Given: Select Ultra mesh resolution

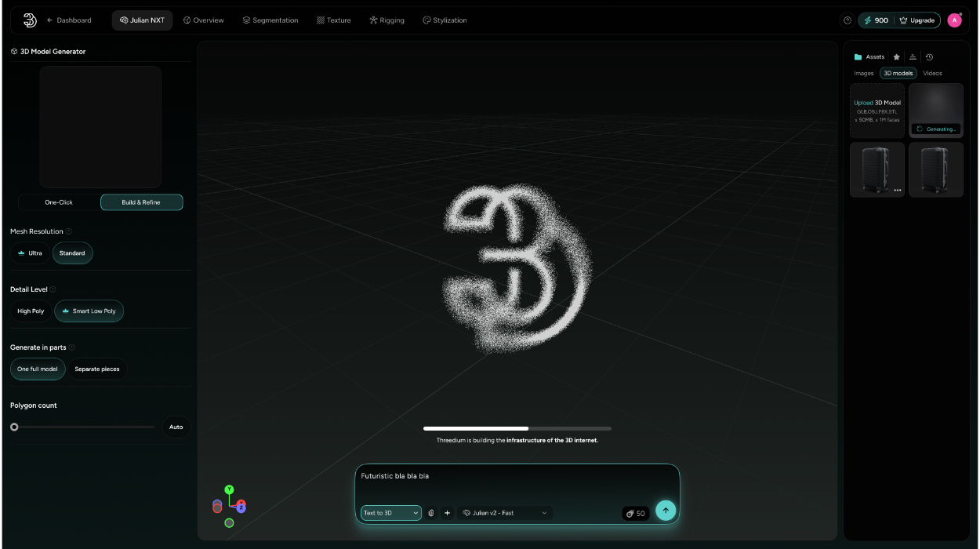Looking at the screenshot, I should 31,253.
